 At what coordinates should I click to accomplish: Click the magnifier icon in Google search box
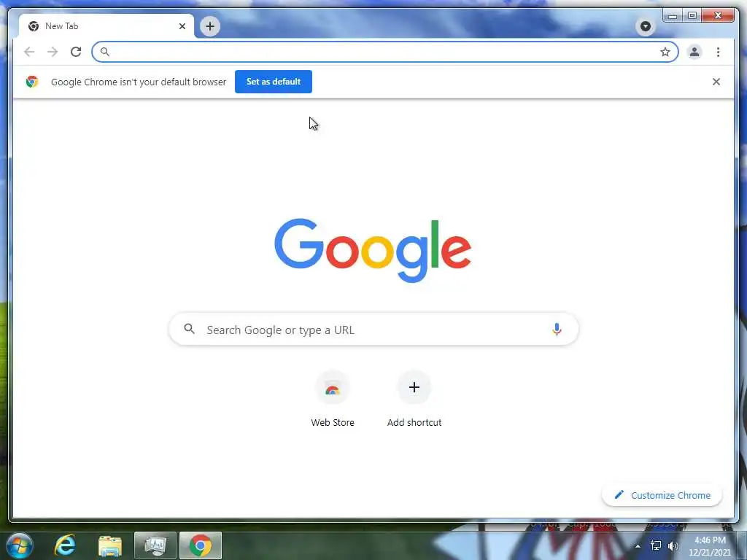[x=189, y=329]
